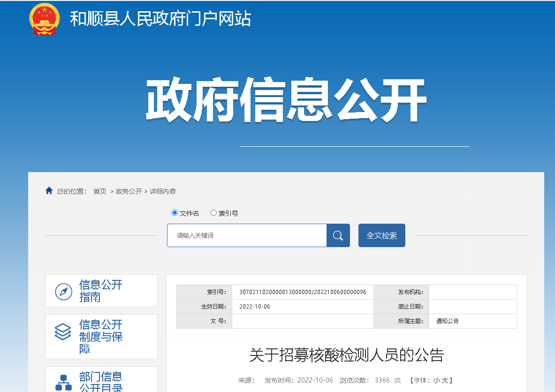555x392 pixels.
Task: Set font size to 小
Action: point(436,380)
